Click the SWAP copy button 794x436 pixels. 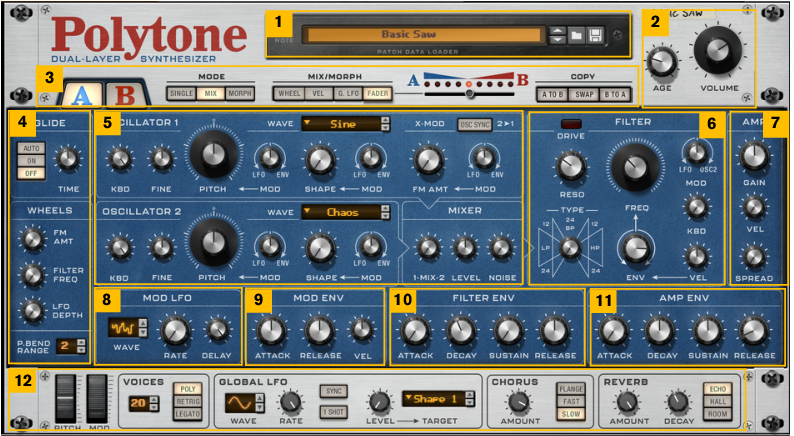pyautogui.click(x=583, y=94)
